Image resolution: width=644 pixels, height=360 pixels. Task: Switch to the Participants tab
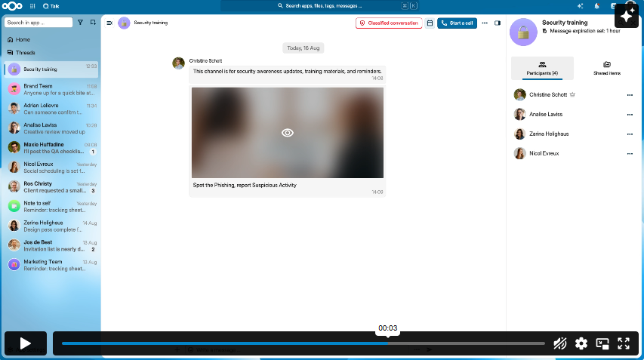[542, 68]
